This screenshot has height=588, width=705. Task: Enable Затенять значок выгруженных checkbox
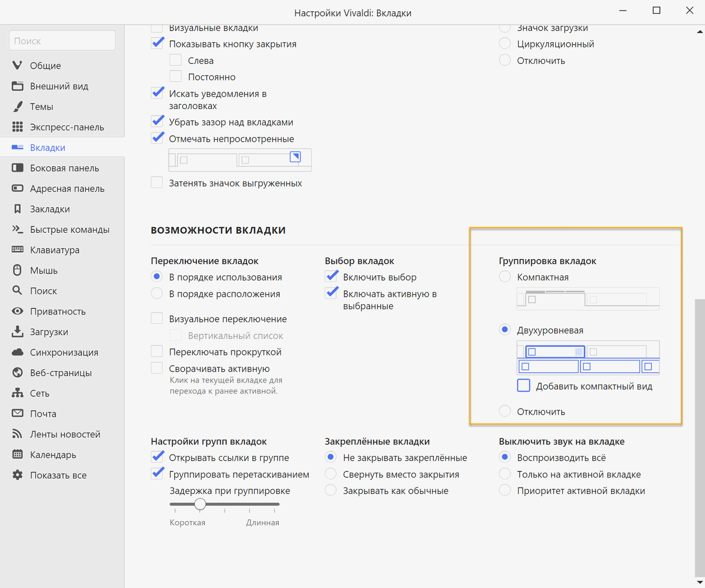[157, 182]
